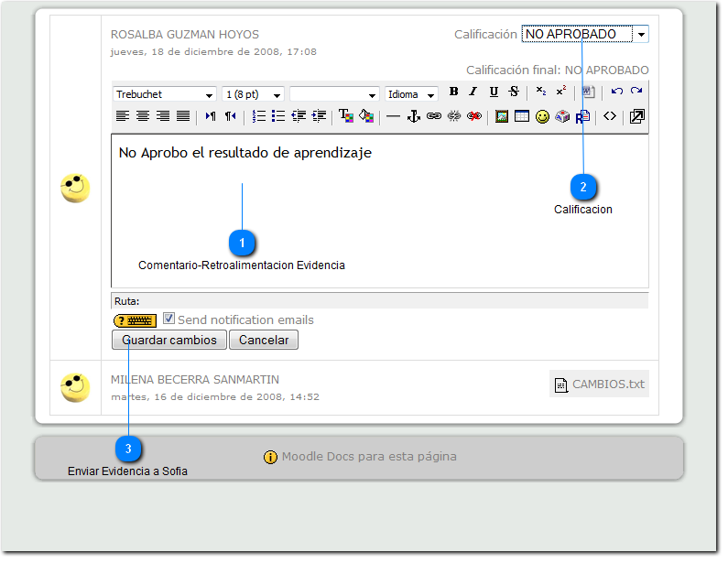Click inside the feedback comment text area
Viewport: 728px width, 563px height.
point(380,211)
